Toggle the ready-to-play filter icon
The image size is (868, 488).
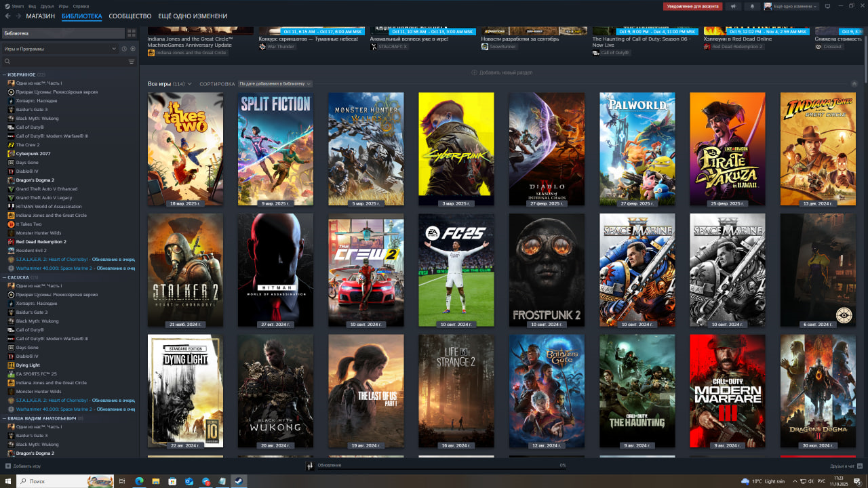coord(133,49)
